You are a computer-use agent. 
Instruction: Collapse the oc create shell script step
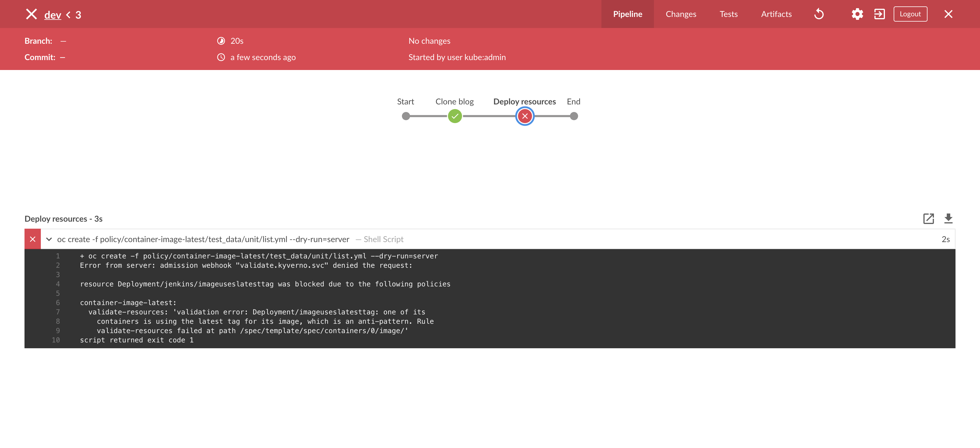tap(49, 239)
